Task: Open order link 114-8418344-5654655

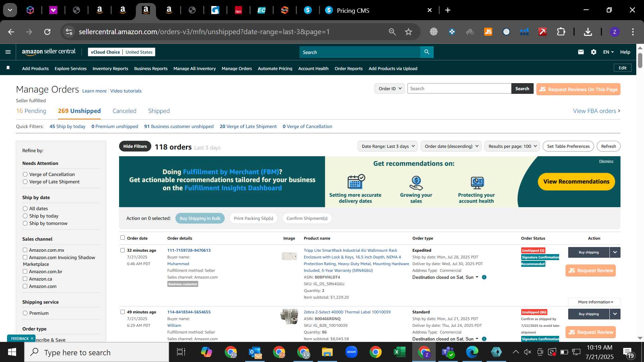Action: 189,312
